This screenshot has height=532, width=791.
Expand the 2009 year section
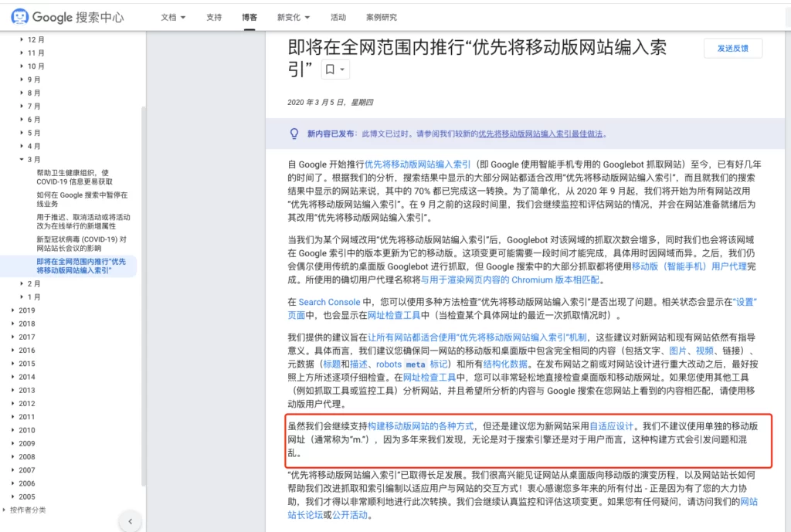pos(23,444)
